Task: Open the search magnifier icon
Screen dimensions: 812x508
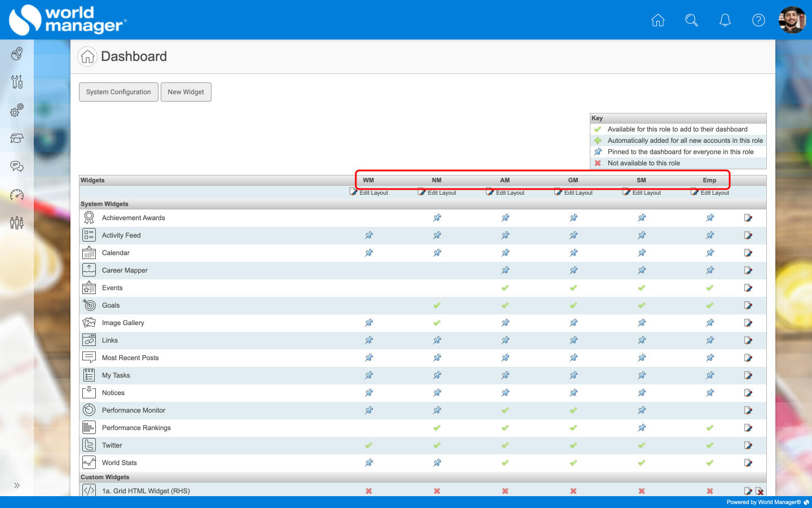Action: (691, 20)
